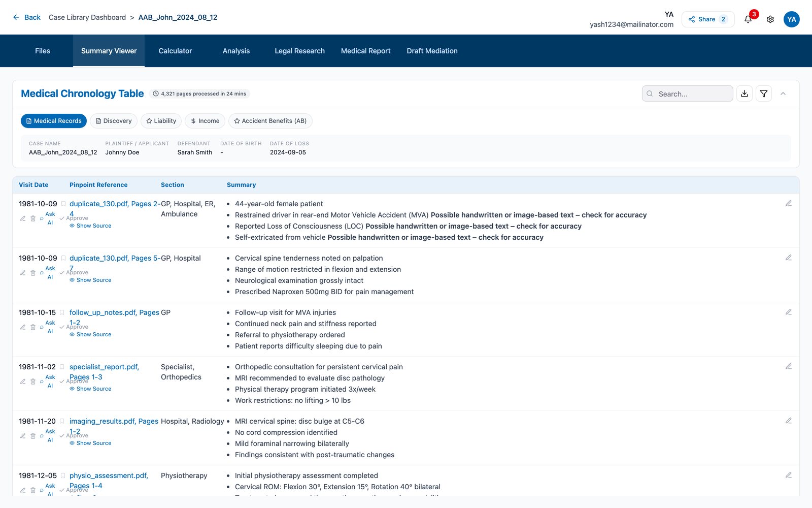Toggle bookmark on the 1981-11-20 row
This screenshot has width=812, height=508.
pos(62,421)
